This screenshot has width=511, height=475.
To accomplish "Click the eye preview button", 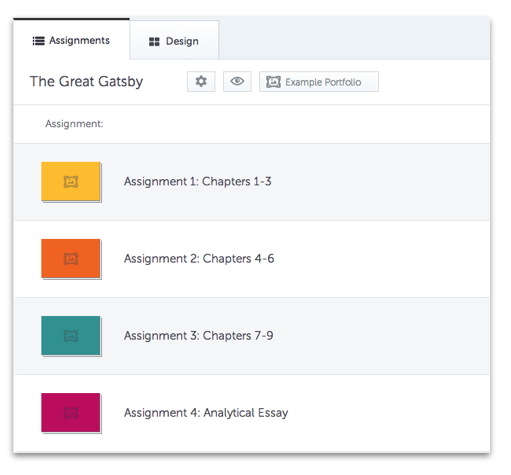I will 237,81.
